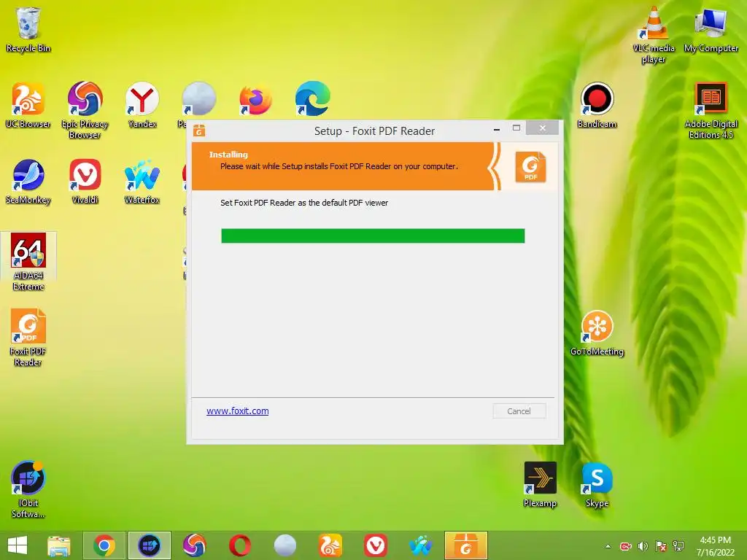Select the GoToMeeting desktop icon

click(x=597, y=332)
